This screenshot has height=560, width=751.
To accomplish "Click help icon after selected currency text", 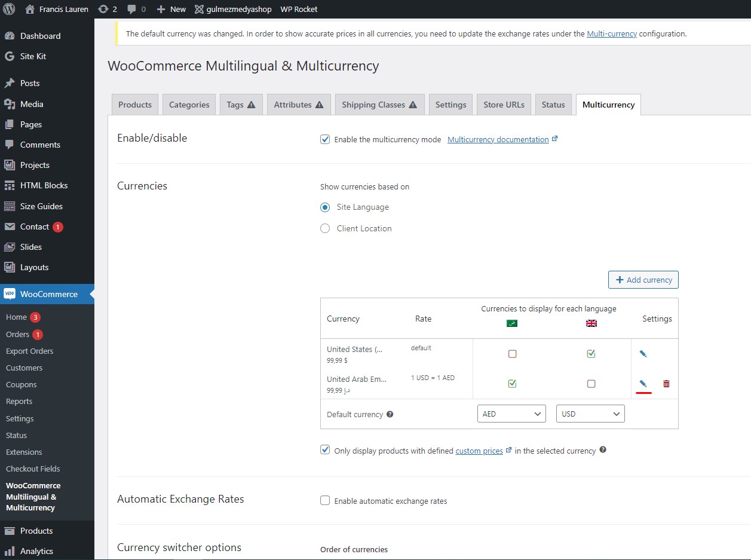I will pyautogui.click(x=603, y=450).
